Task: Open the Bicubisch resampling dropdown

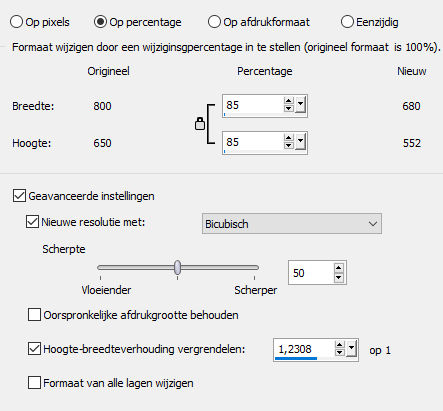Action: [292, 224]
